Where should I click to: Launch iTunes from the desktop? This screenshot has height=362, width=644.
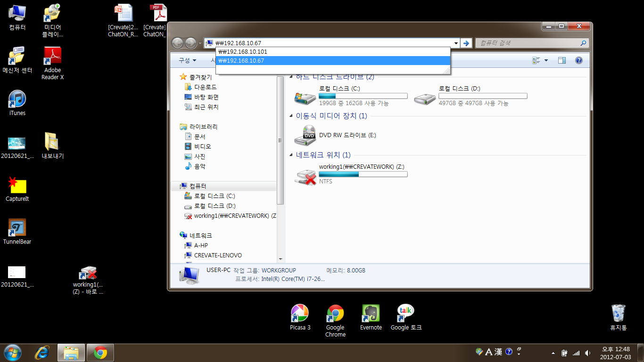pyautogui.click(x=17, y=103)
